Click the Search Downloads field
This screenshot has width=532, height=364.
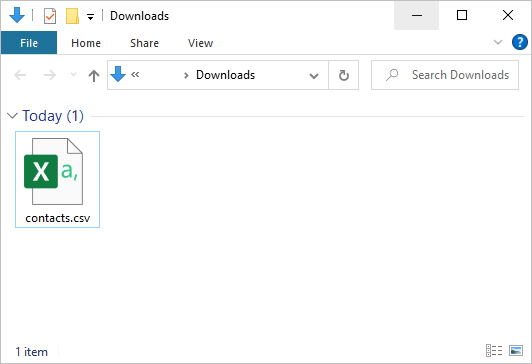coord(445,75)
